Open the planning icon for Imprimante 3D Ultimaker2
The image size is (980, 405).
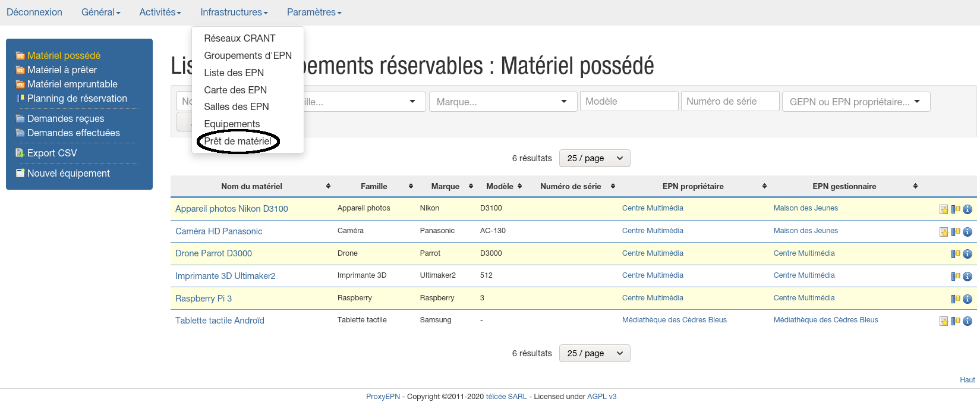(956, 277)
